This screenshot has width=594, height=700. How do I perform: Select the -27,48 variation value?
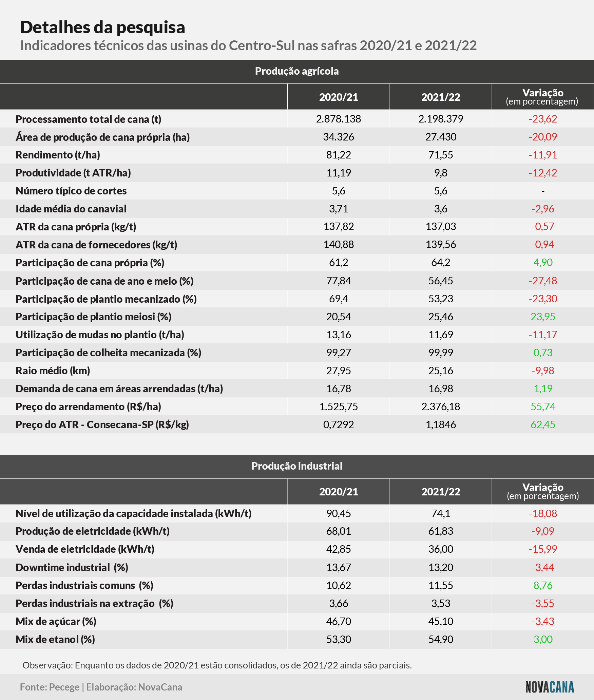543,281
